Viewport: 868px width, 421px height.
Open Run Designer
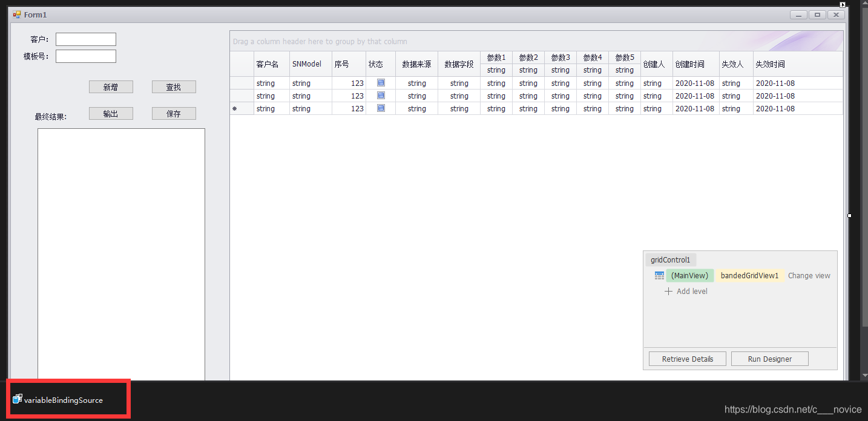(x=770, y=359)
